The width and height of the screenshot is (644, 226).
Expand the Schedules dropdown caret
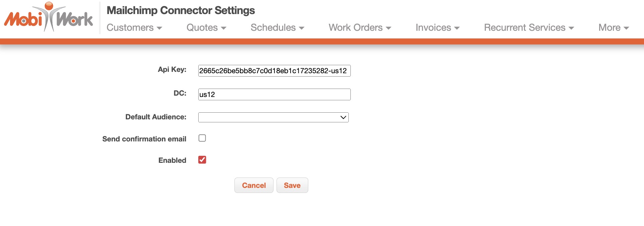tap(302, 28)
